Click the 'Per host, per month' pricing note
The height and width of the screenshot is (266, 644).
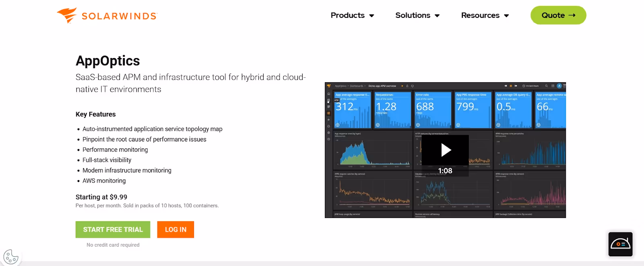click(147, 206)
